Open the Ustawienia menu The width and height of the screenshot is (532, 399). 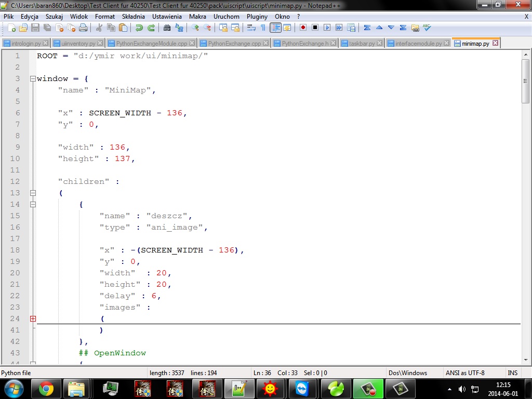(x=167, y=16)
